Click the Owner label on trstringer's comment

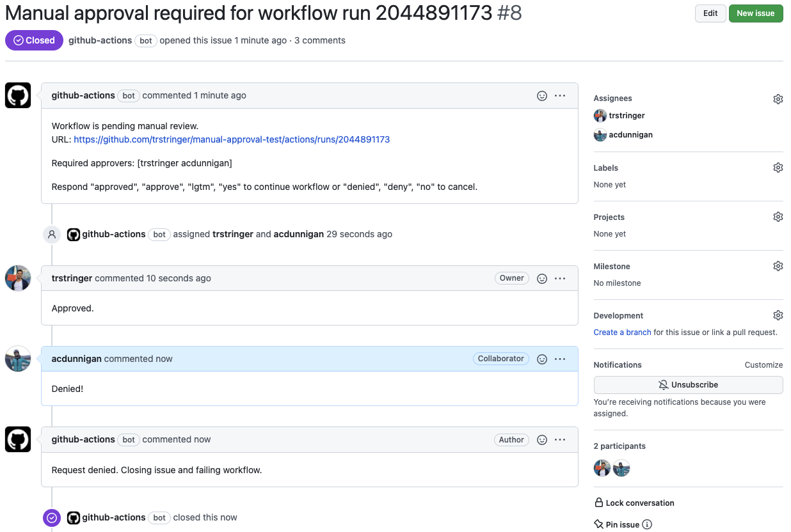[x=511, y=278]
